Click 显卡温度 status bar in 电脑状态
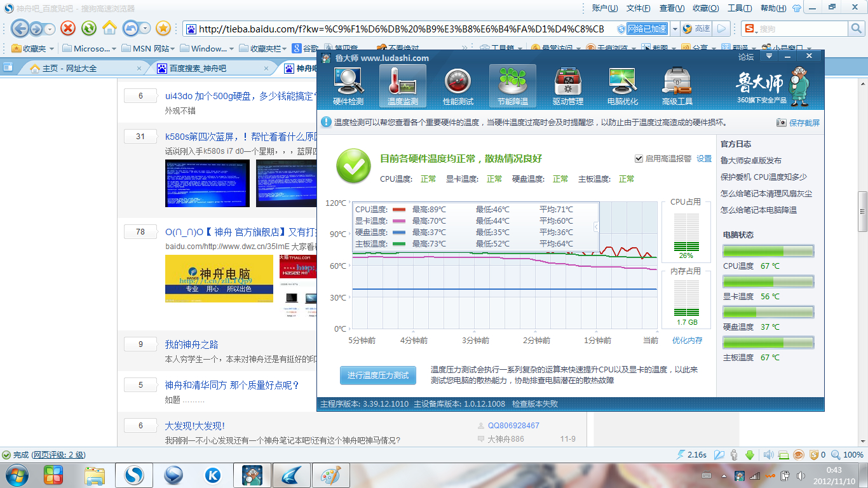Screen dimensions: 868x488 click(x=768, y=281)
